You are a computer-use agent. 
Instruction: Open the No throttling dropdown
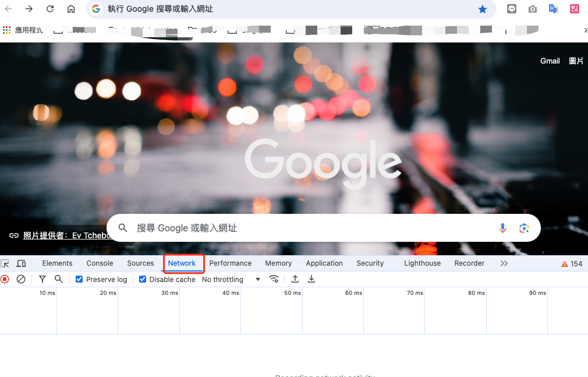(x=231, y=279)
